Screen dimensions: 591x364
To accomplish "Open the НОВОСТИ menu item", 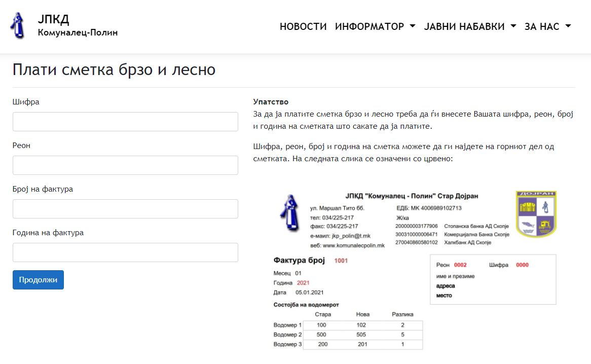I will pyautogui.click(x=303, y=26).
